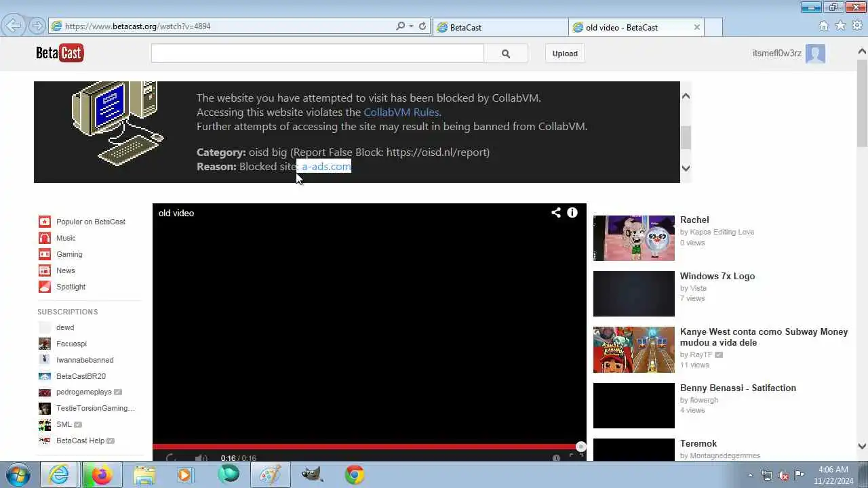Click the a-ads.com blocked site link
Image resolution: width=868 pixels, height=488 pixels.
pos(326,167)
